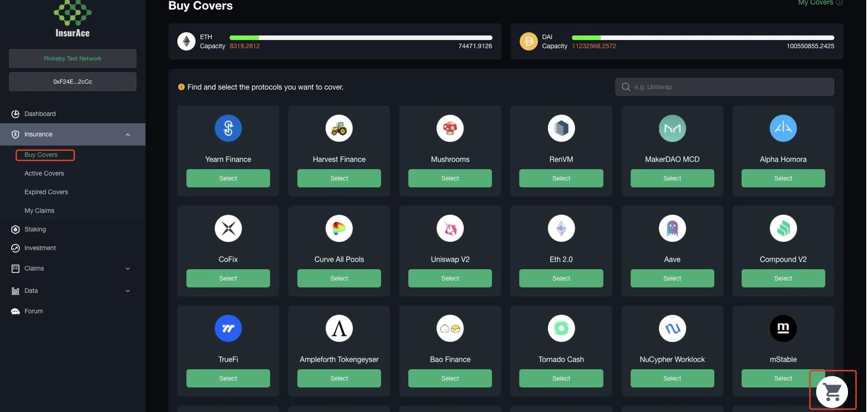
Task: Select Uniswap V2 cover
Action: pos(450,278)
